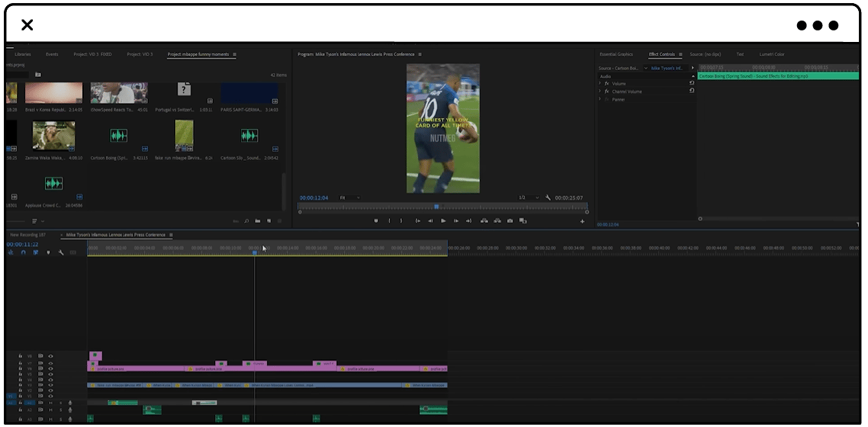Screen dimensions: 868x427
Task: Toggle the timeline Snap magnet icon
Action: click(x=23, y=252)
